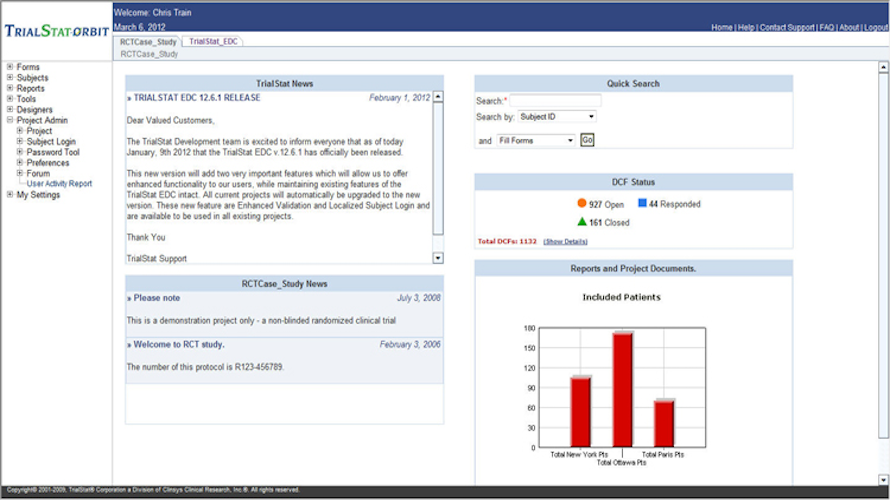Expand the Project sub-node

pos(20,131)
